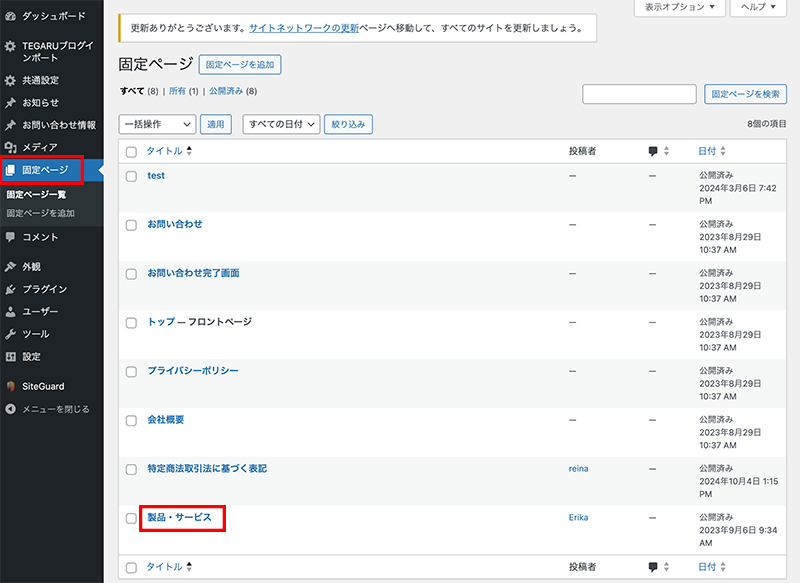Image resolution: width=800 pixels, height=583 pixels.
Task: Click the Users person icon in sidebar
Action: (11, 312)
